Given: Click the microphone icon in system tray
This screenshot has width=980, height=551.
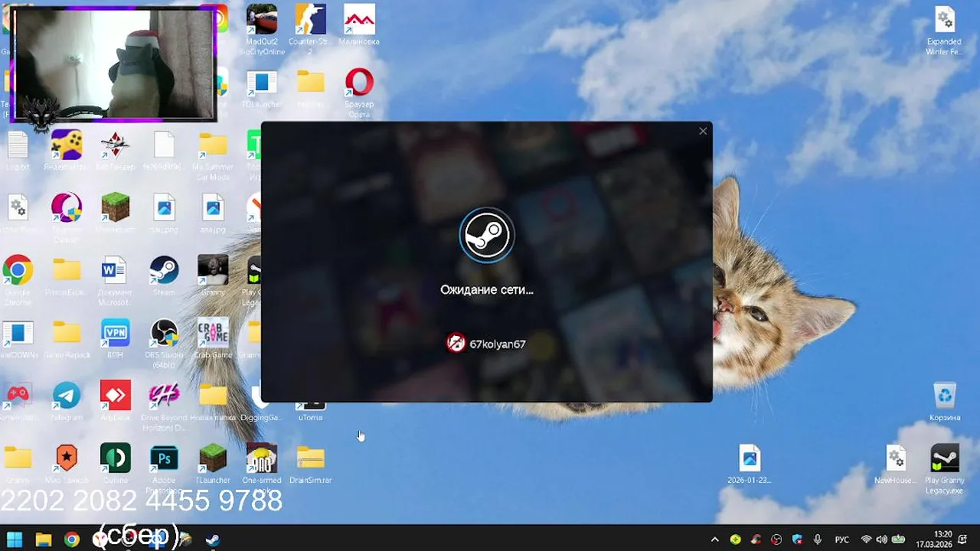Looking at the screenshot, I should [x=818, y=540].
